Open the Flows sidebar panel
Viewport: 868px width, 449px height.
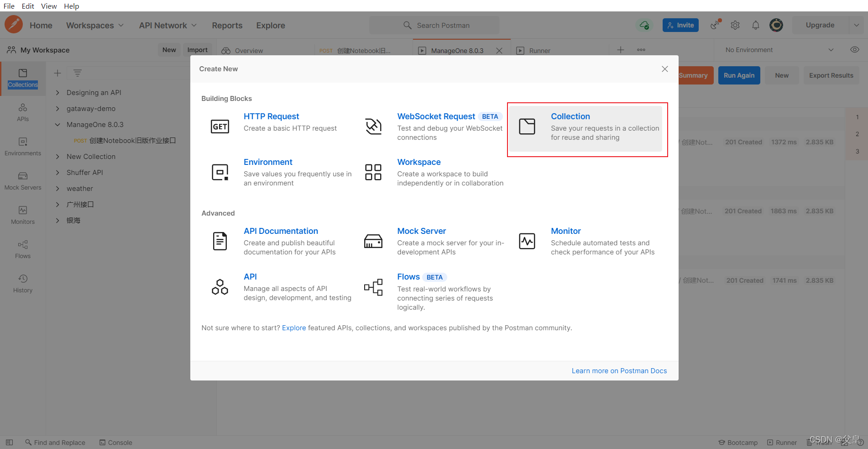pos(23,250)
